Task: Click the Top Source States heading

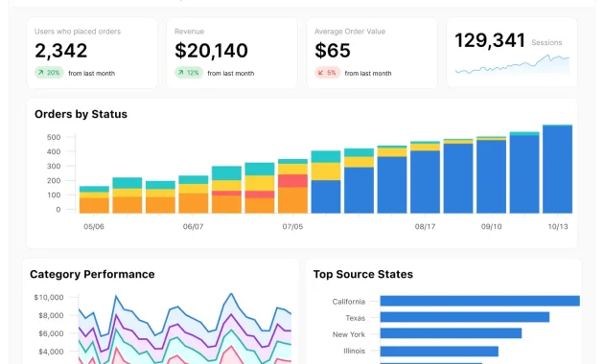Action: pyautogui.click(x=362, y=274)
